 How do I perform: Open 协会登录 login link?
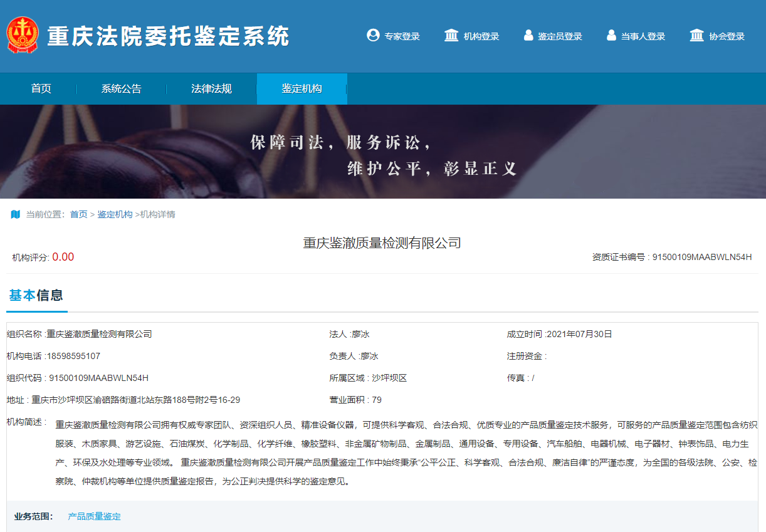(727, 36)
